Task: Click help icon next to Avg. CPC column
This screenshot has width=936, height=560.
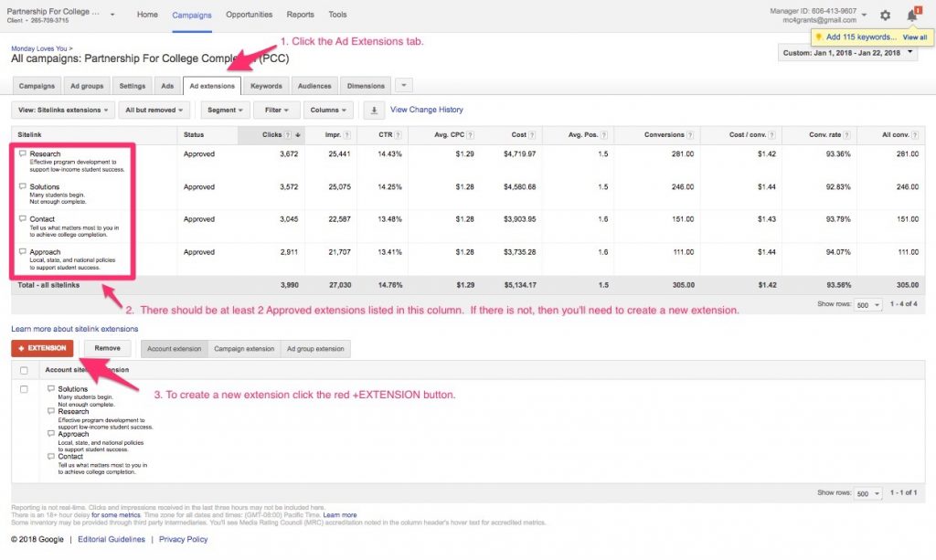Action: click(x=471, y=135)
